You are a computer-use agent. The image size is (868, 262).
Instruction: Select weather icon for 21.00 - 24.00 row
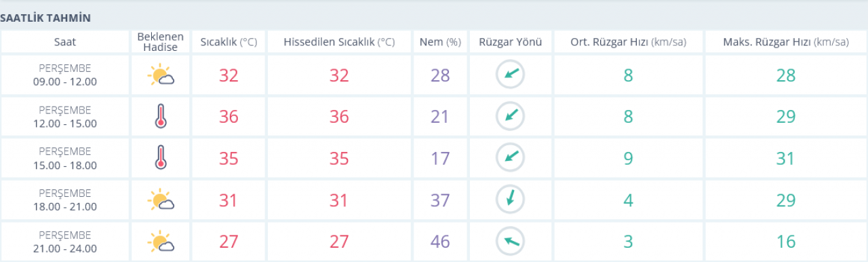[161, 241]
